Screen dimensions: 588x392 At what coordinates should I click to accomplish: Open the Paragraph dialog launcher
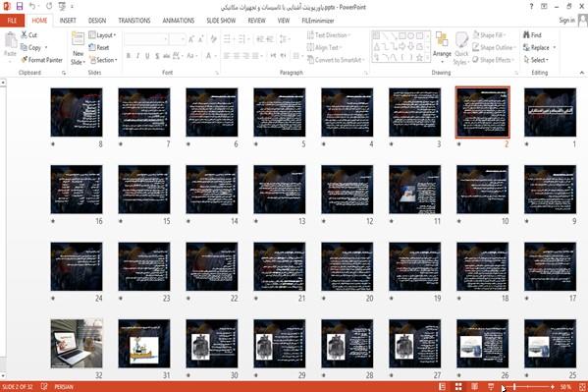[365, 73]
